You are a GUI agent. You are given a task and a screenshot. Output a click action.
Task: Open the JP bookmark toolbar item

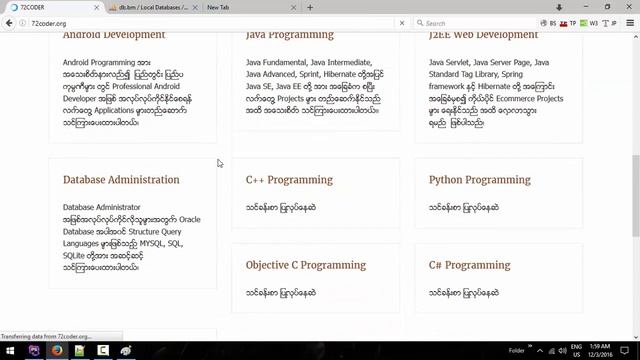[609, 23]
